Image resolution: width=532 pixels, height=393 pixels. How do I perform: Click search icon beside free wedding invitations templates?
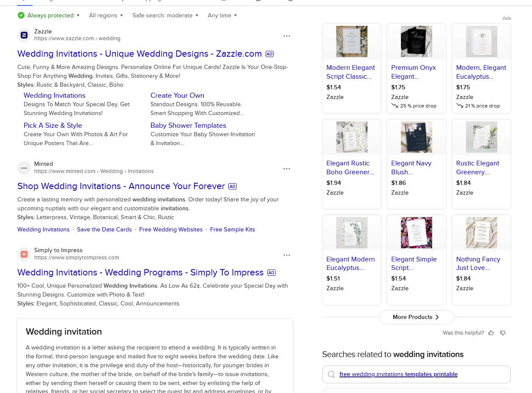[332, 374]
